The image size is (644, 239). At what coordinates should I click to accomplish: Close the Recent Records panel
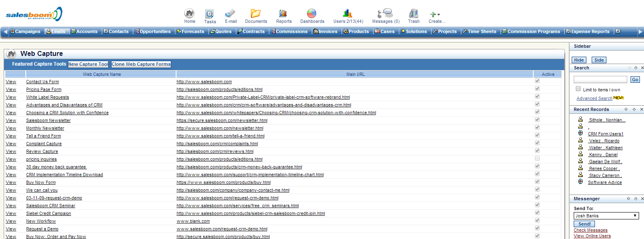[x=642, y=109]
